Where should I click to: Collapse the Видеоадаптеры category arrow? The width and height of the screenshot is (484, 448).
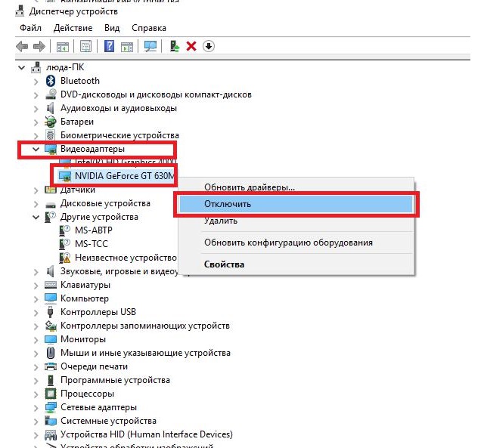pos(36,150)
